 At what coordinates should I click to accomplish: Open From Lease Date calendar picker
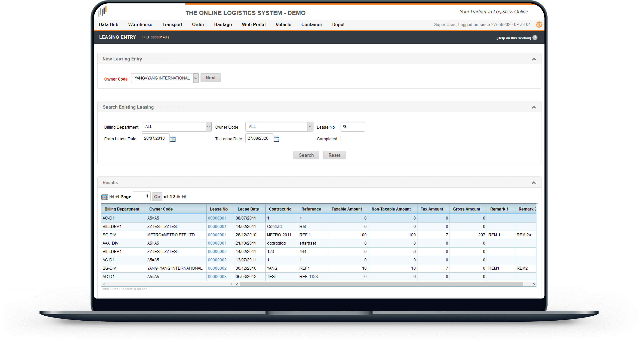point(173,139)
